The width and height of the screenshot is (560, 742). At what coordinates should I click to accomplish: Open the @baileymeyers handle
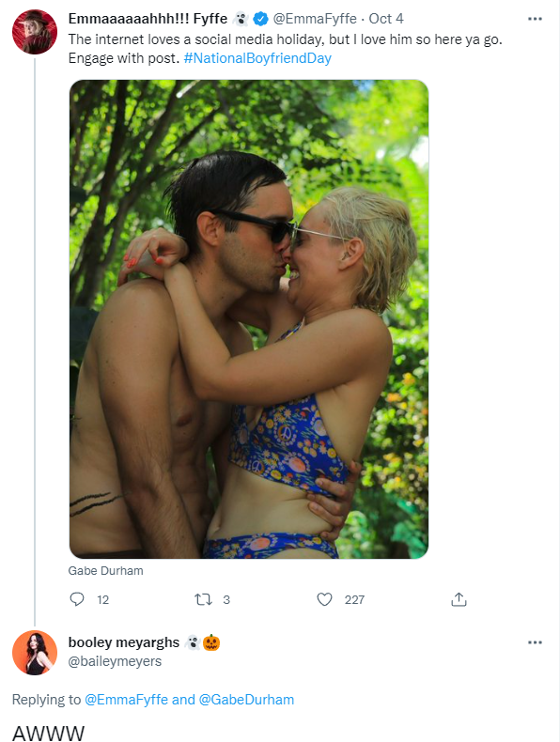pos(115,661)
